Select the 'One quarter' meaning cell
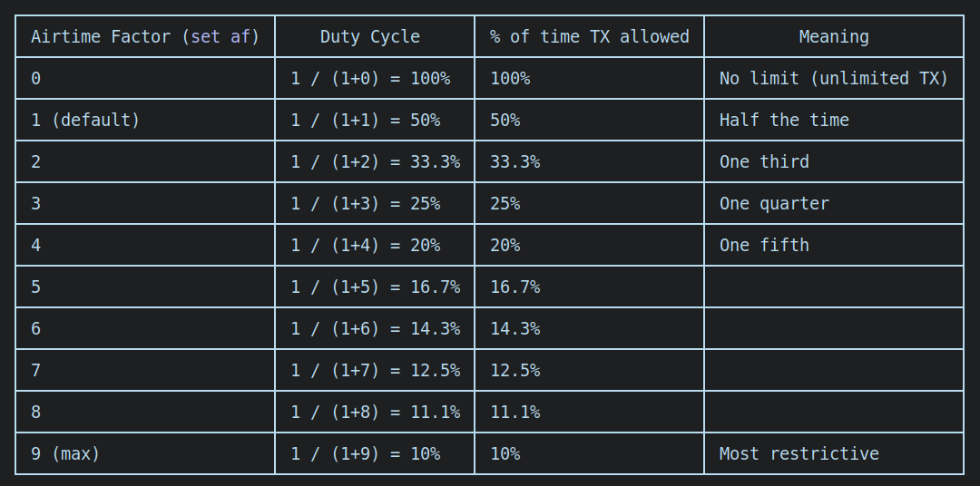980x486 pixels. pyautogui.click(x=774, y=204)
